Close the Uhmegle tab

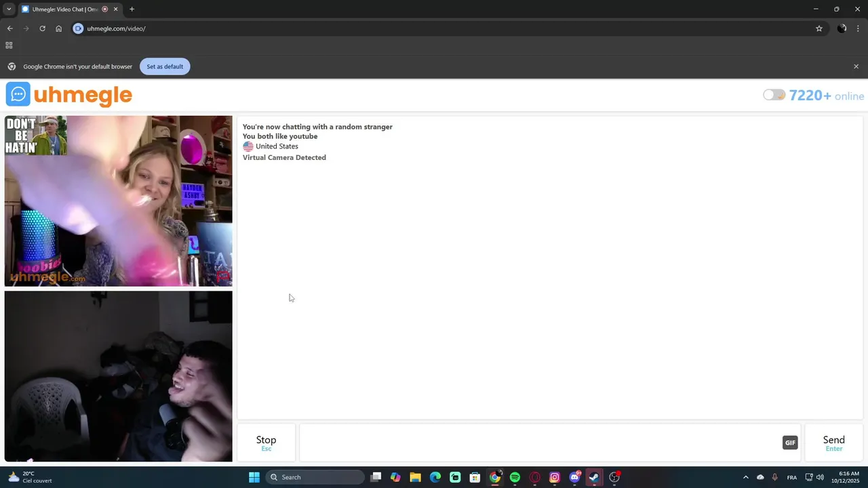(115, 9)
